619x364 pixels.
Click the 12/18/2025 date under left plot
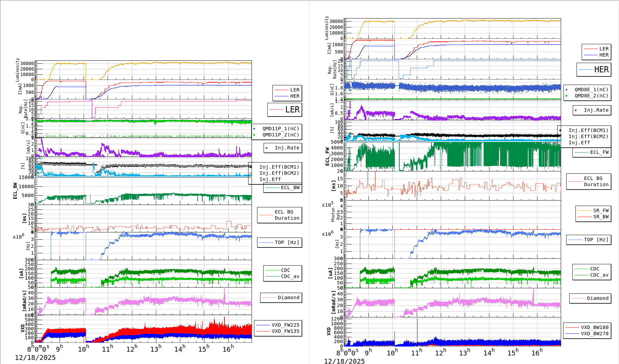pyautogui.click(x=35, y=357)
